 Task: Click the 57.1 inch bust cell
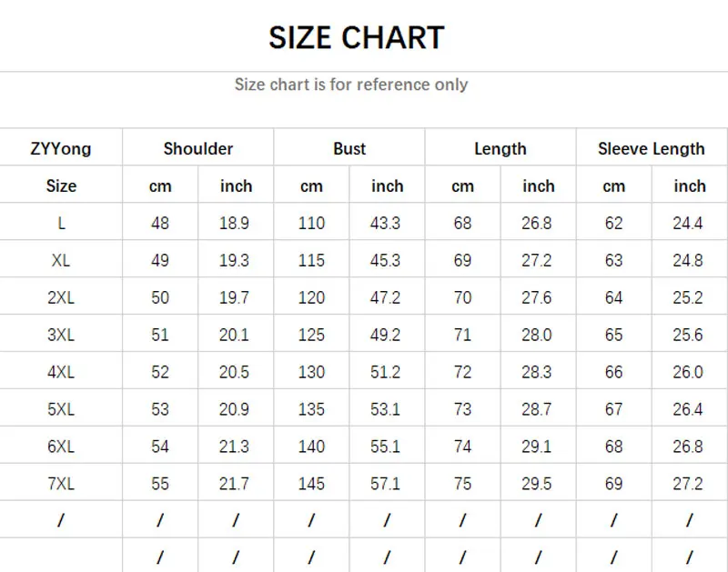385,484
